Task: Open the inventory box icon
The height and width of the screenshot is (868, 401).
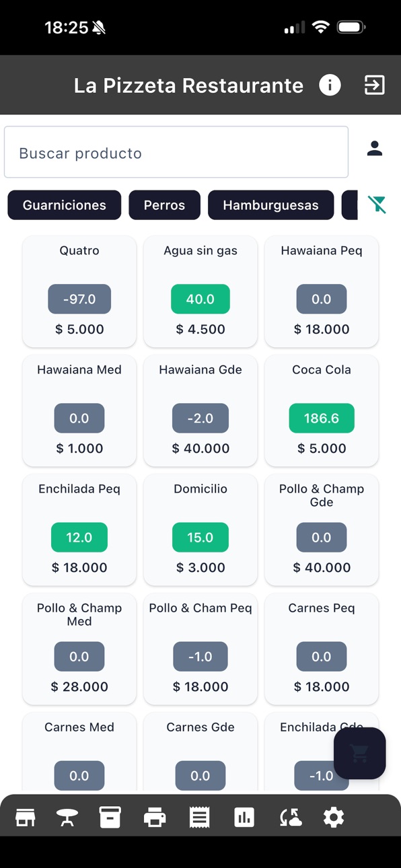Action: (110, 818)
